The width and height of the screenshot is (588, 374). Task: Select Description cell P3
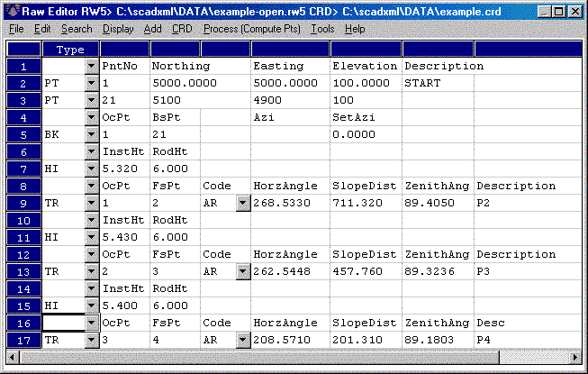pyautogui.click(x=528, y=271)
